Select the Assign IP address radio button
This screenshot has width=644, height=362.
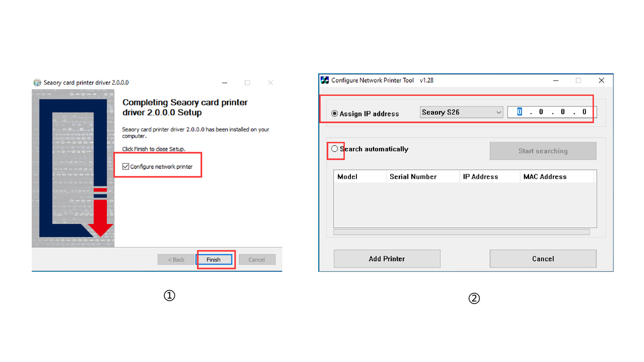335,114
